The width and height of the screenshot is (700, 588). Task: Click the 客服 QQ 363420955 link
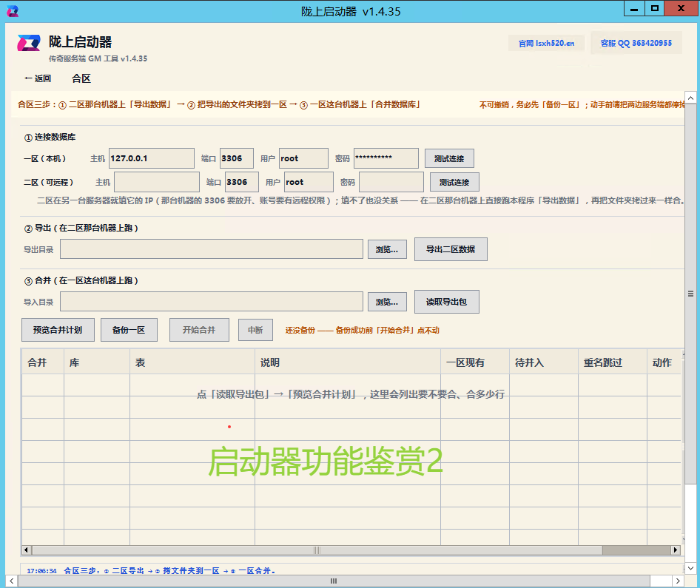coord(636,44)
